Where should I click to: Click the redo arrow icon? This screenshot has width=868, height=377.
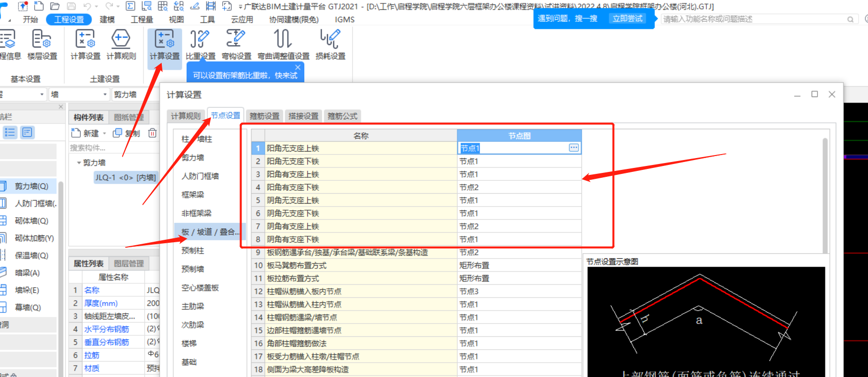pos(109,6)
